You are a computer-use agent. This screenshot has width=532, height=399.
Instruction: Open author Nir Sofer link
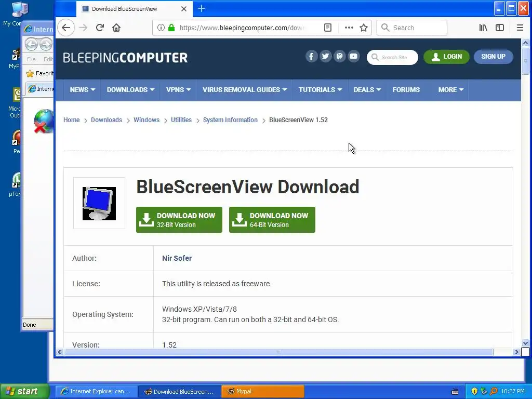pyautogui.click(x=177, y=258)
